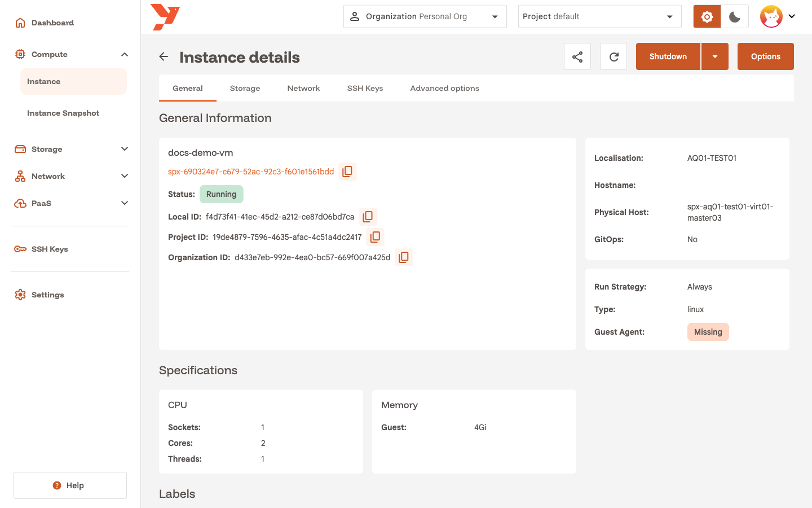812x508 pixels.
Task: Click the spx-690324e7 instance ID link
Action: pos(251,172)
